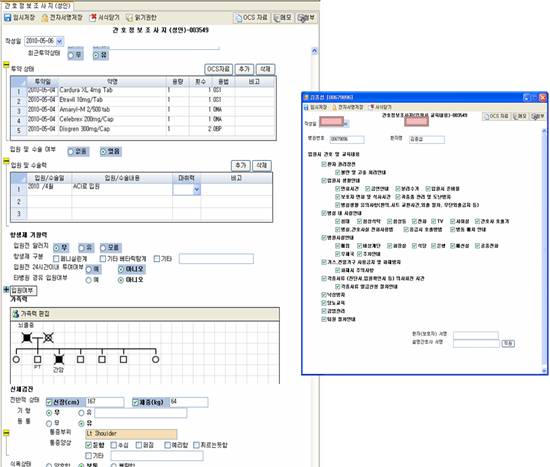This screenshot has width=550, height=467.
Task: Click 추가 button above medication table
Action: [244, 69]
